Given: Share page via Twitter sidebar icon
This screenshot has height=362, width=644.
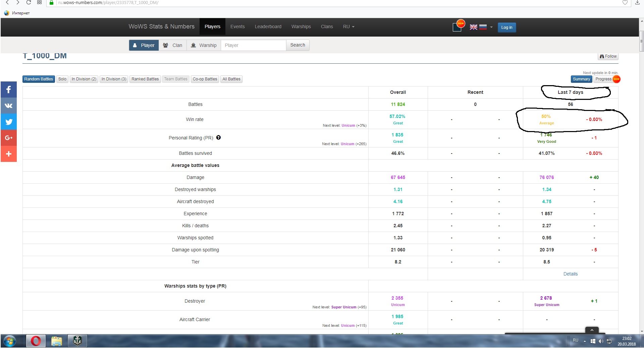Looking at the screenshot, I should click(9, 122).
